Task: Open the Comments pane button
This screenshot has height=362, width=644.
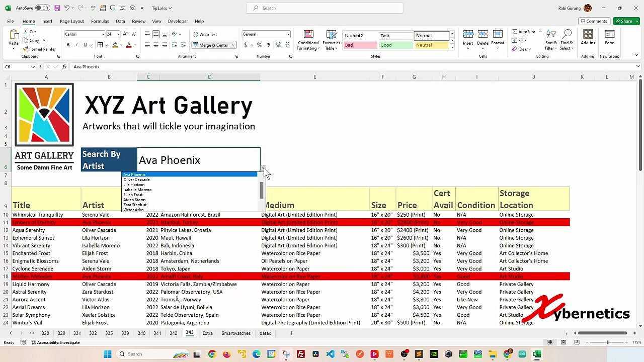Action: (x=594, y=21)
